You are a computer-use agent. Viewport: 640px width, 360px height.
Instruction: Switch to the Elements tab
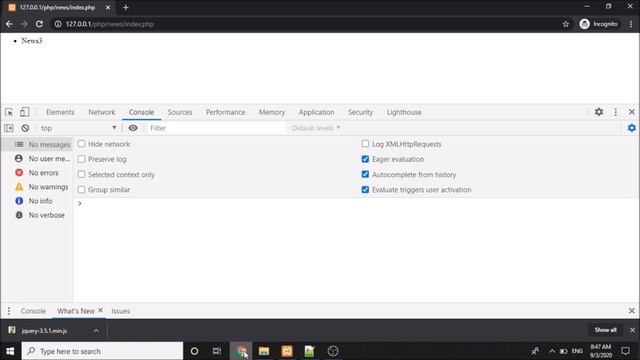point(60,112)
